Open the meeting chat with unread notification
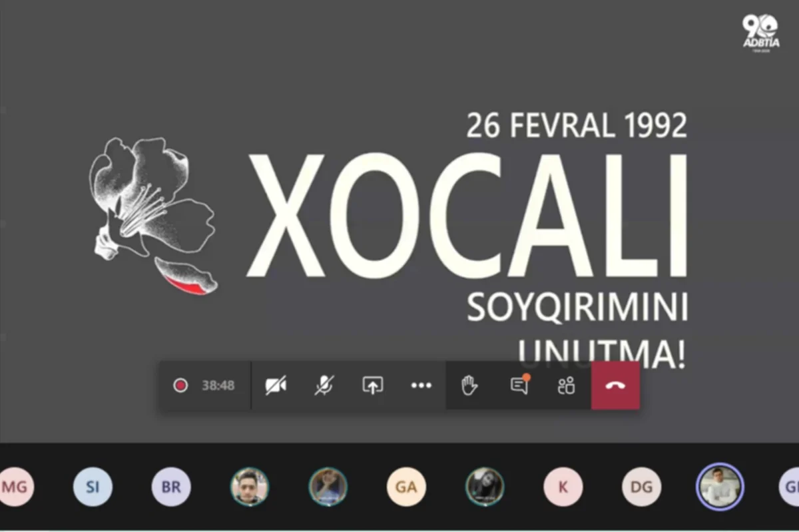The image size is (799, 532). pos(518,386)
